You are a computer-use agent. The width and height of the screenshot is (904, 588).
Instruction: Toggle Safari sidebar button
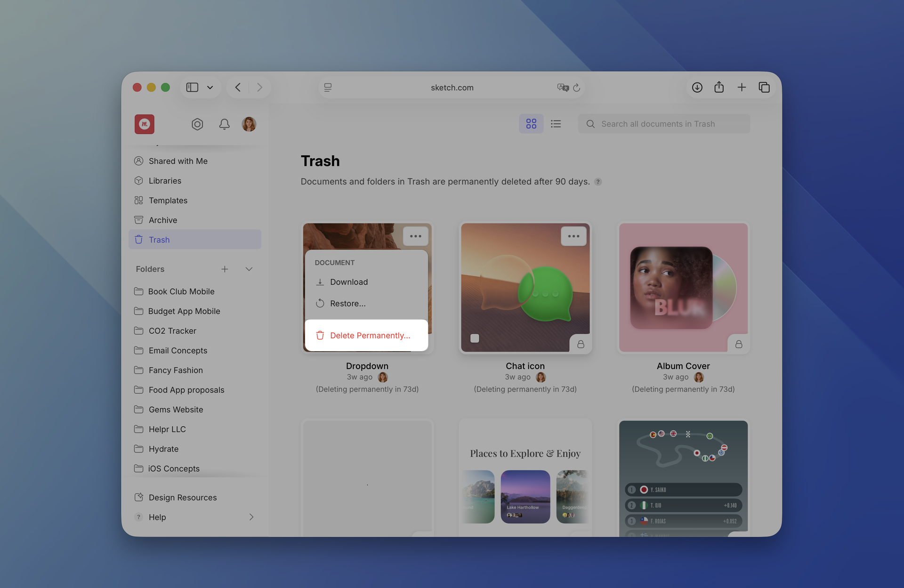[x=192, y=88]
